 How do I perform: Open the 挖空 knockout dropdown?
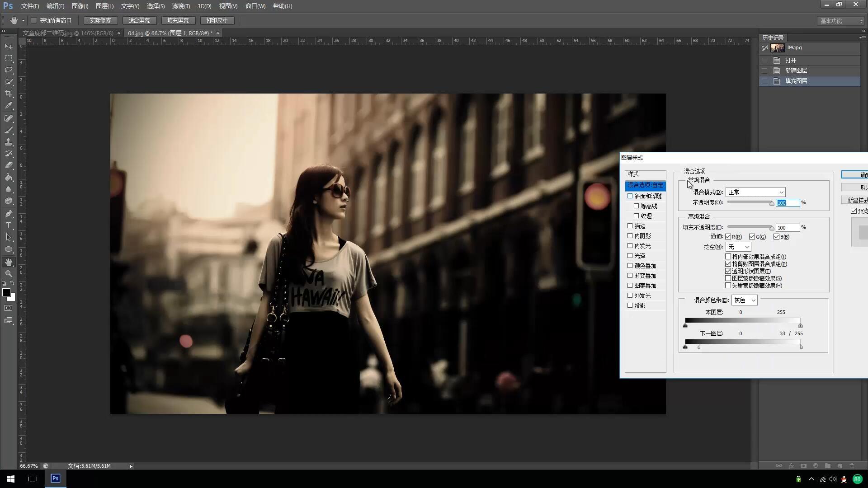738,247
